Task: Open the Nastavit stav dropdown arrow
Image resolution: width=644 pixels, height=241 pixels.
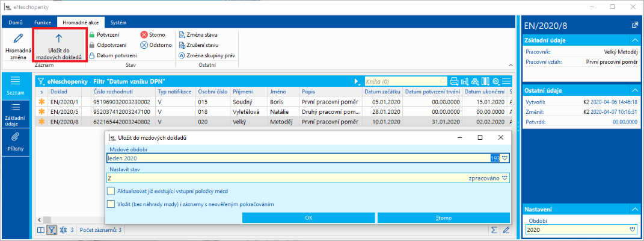Action: pyautogui.click(x=504, y=178)
